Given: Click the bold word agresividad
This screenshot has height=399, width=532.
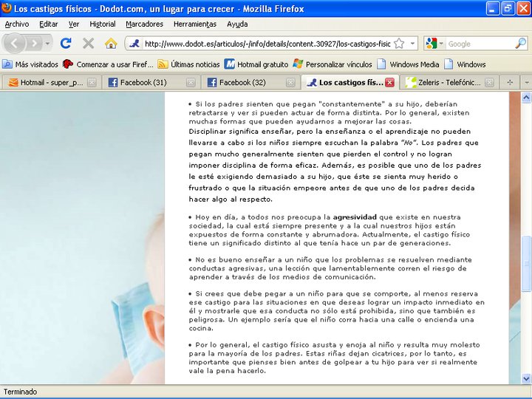Looking at the screenshot, I should 355,216.
